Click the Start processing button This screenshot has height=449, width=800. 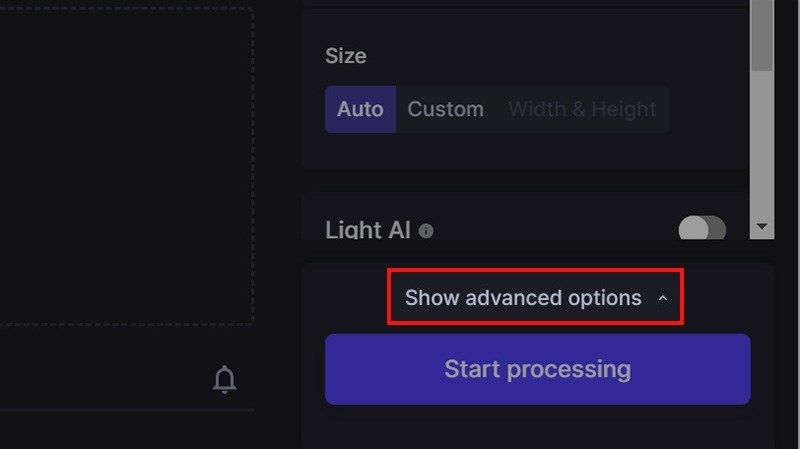(538, 369)
